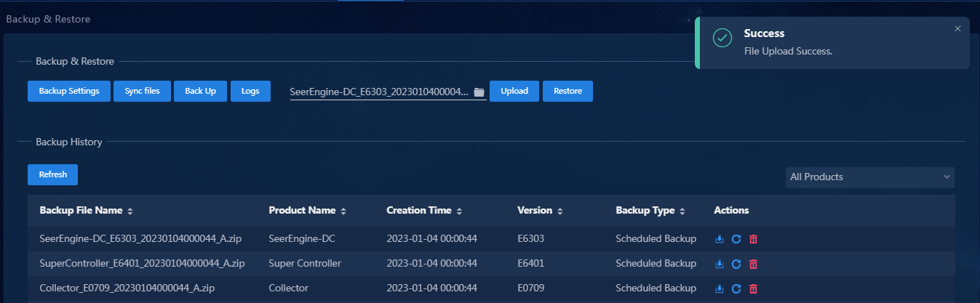Select Collector_E0709_20230104000044_A.zip file name
The height and width of the screenshot is (303, 980).
pyautogui.click(x=127, y=288)
